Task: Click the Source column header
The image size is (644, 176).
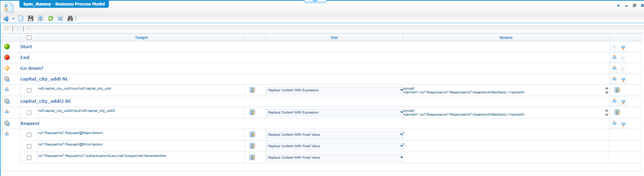Action: [506, 37]
